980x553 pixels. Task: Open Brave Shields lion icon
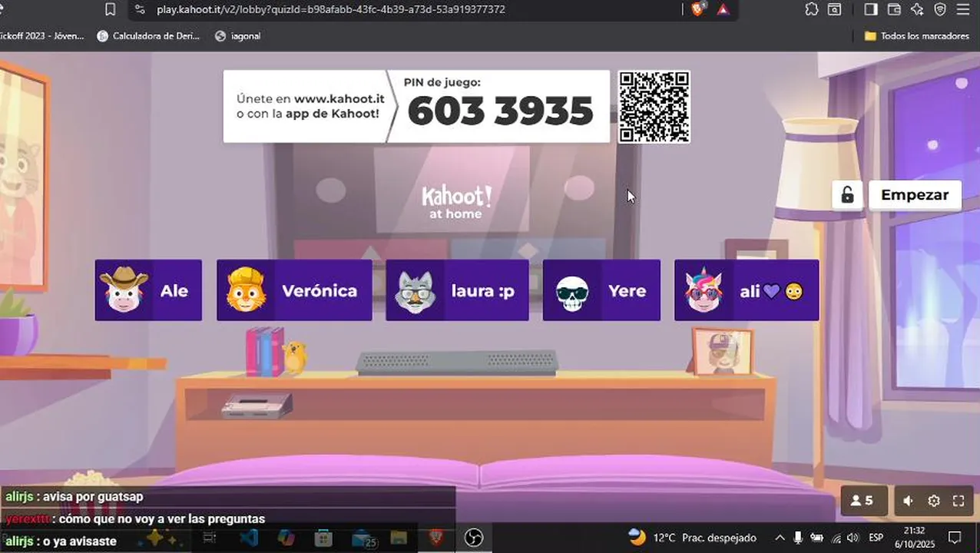coord(697,9)
